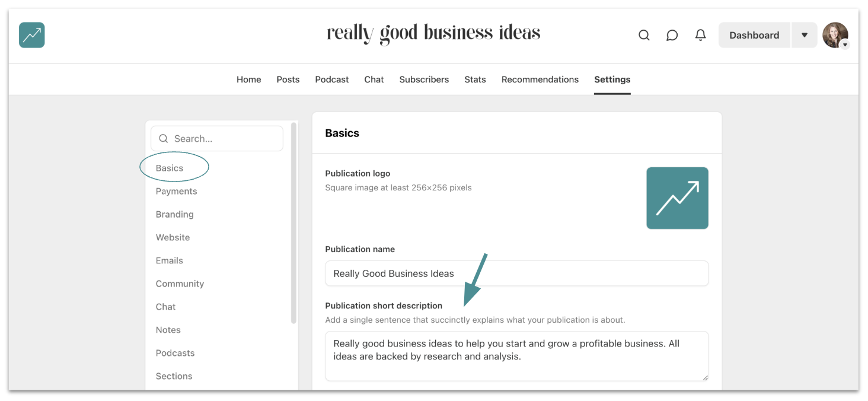
Task: Open the chat bubble icon in header
Action: 672,35
